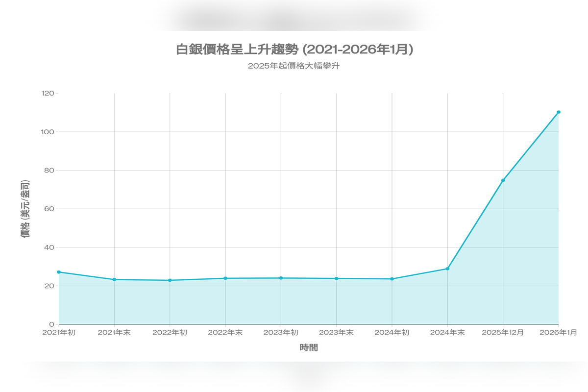Click the 2024年初 data point marker
This screenshot has height=392, width=588.
tap(392, 279)
